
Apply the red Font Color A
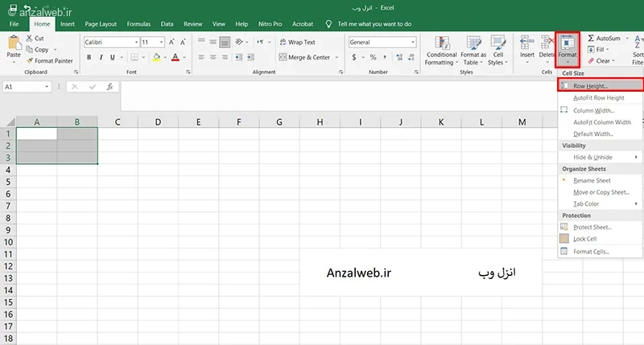coord(175,57)
